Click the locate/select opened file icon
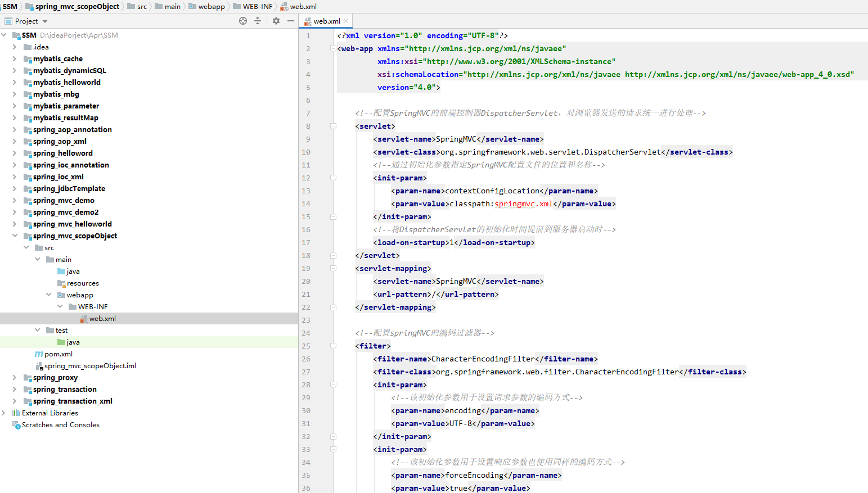This screenshot has width=868, height=493. (x=243, y=21)
